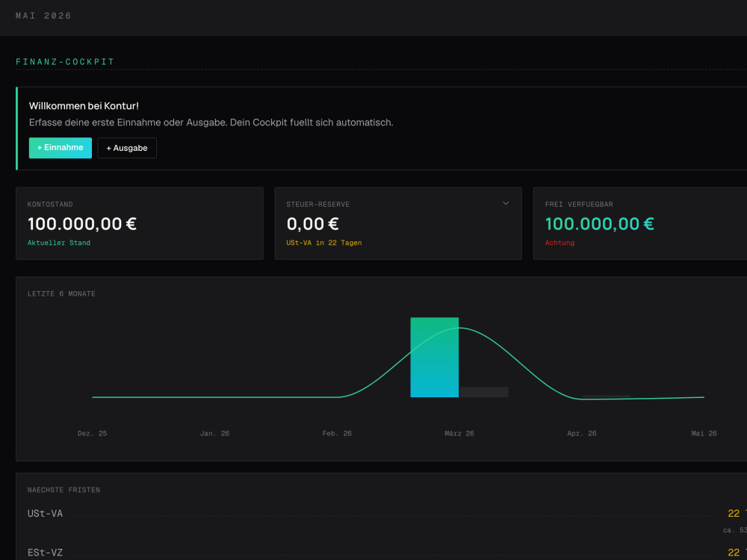Click the gray bar beside März bar
Viewport: 747px width, 560px height.
tap(483, 392)
